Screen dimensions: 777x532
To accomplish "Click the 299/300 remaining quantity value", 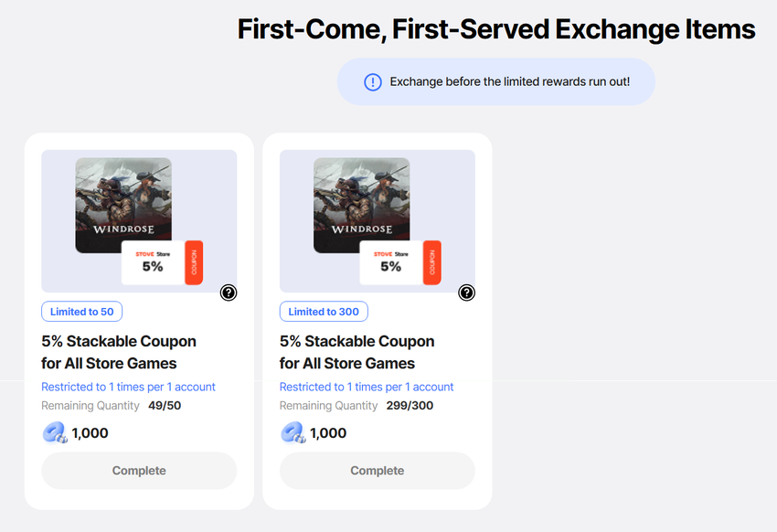I will click(410, 406).
